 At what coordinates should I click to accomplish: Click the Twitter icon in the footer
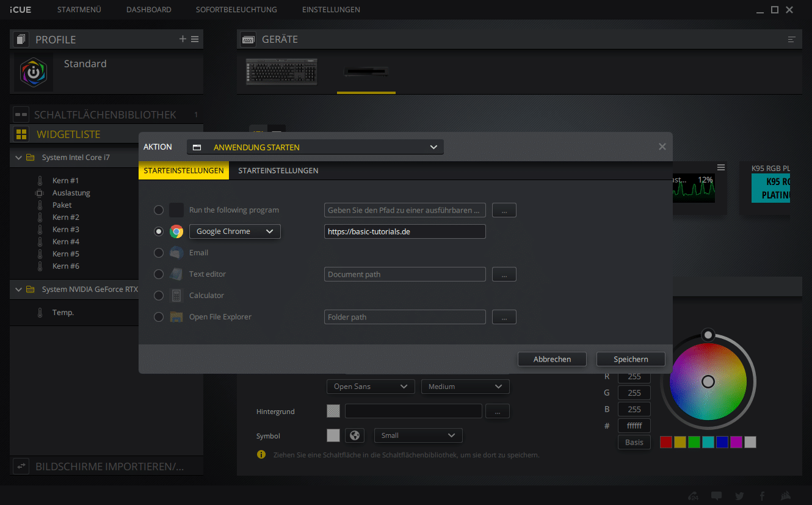[x=739, y=496]
